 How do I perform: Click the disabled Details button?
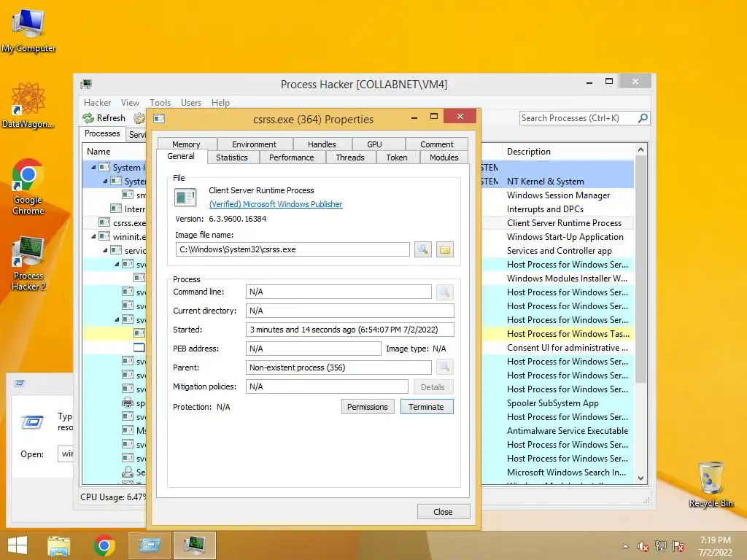[x=433, y=387]
